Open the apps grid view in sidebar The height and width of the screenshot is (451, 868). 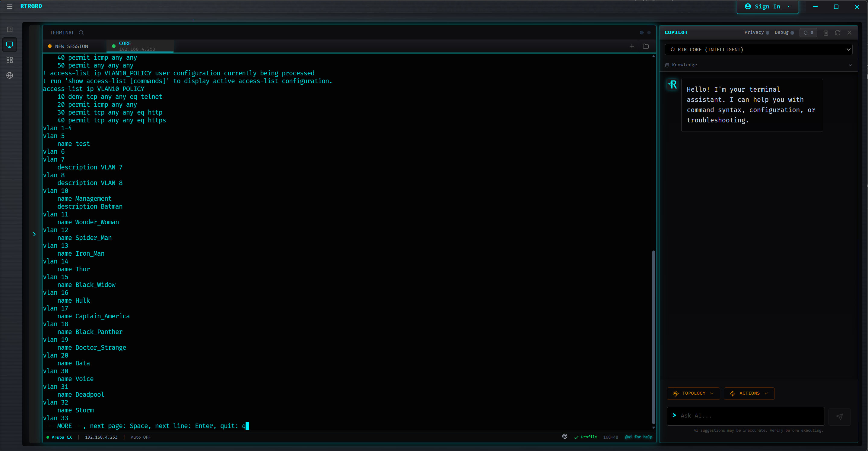pyautogui.click(x=9, y=60)
